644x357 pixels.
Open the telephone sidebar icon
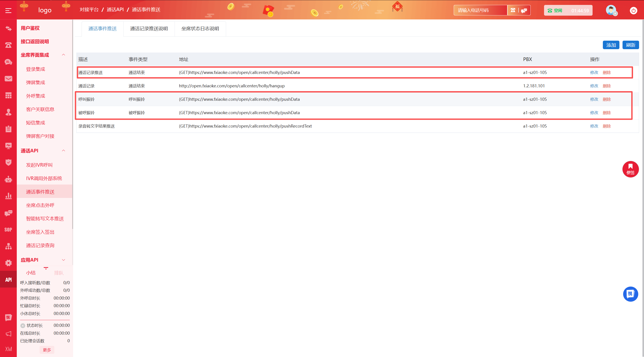pos(8,45)
